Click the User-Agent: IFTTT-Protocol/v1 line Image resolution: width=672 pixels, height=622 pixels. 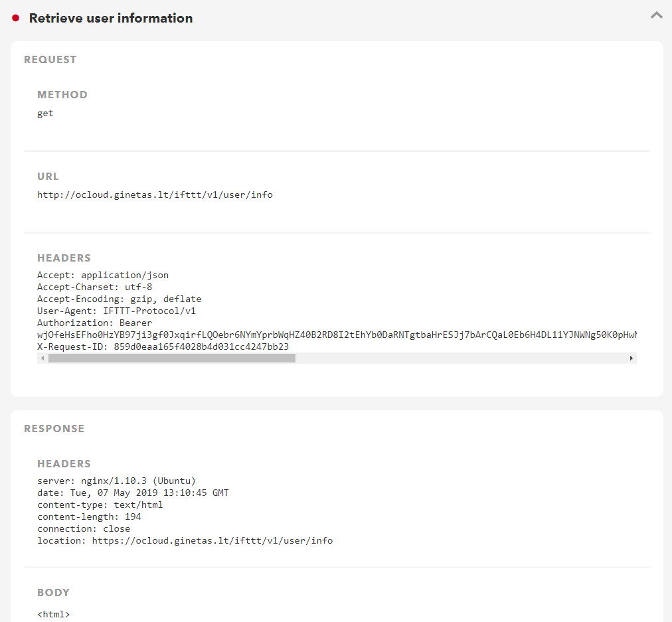[x=116, y=311]
